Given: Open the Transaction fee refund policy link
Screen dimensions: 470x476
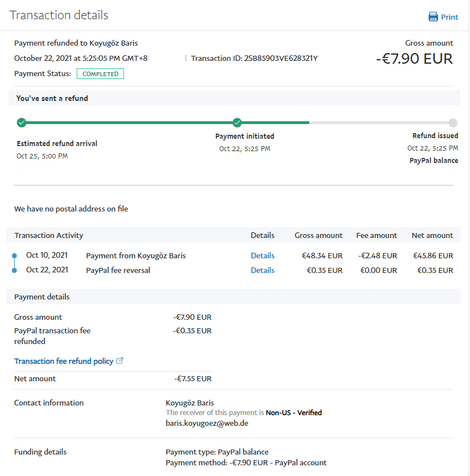Looking at the screenshot, I should (x=64, y=361).
